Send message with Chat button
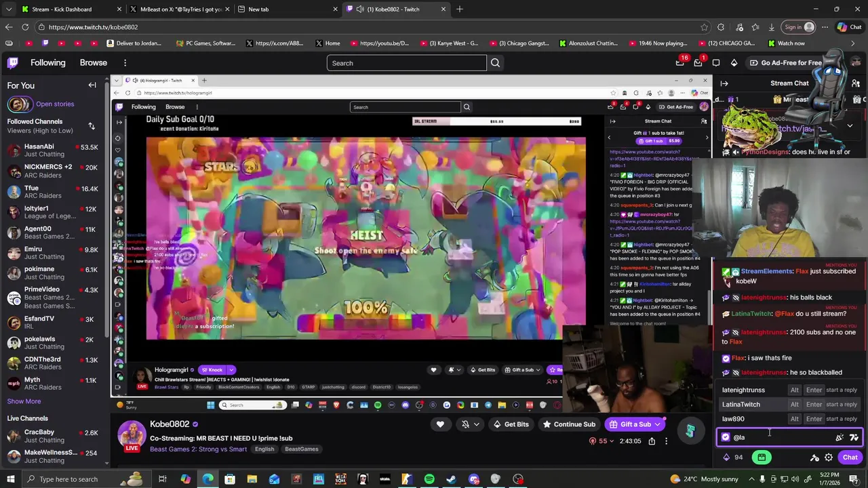 coord(850,457)
